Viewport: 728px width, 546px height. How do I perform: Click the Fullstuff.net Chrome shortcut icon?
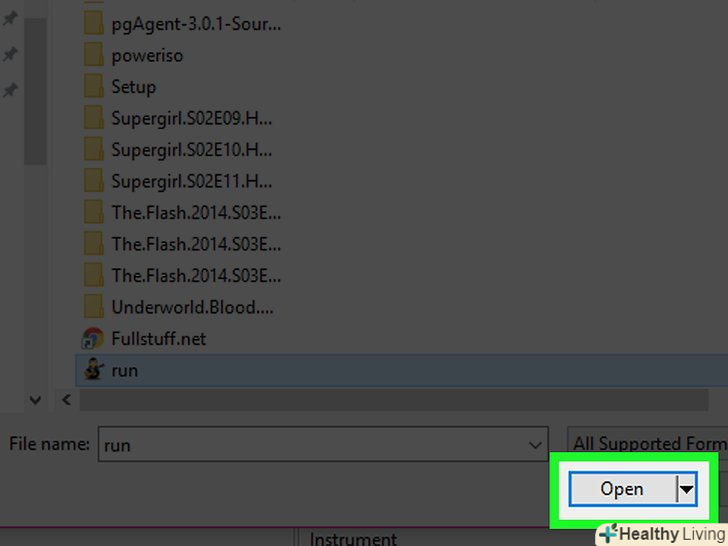click(x=93, y=338)
